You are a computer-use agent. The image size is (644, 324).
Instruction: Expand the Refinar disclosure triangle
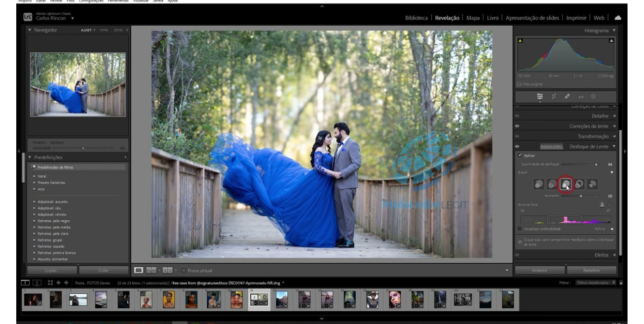click(612, 229)
